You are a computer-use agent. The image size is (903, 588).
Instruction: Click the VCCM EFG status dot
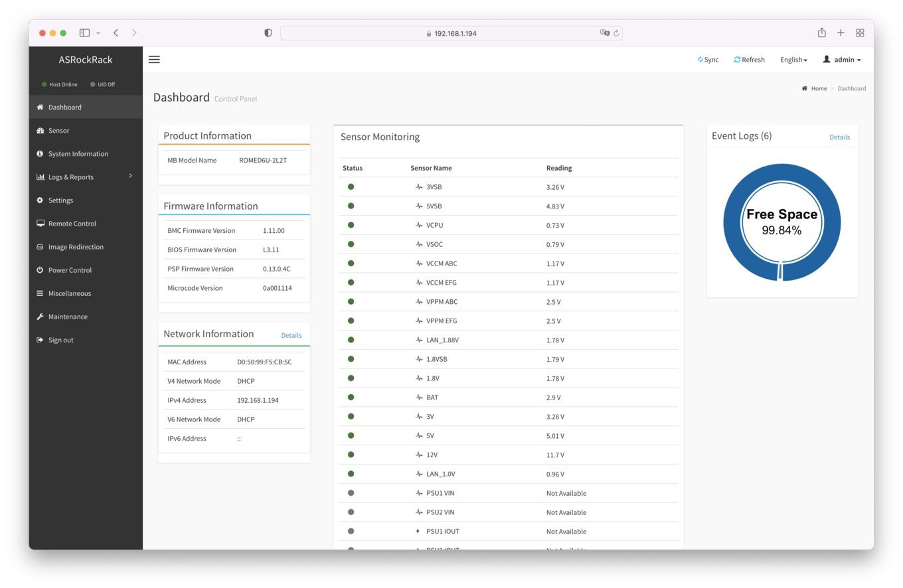click(x=351, y=283)
